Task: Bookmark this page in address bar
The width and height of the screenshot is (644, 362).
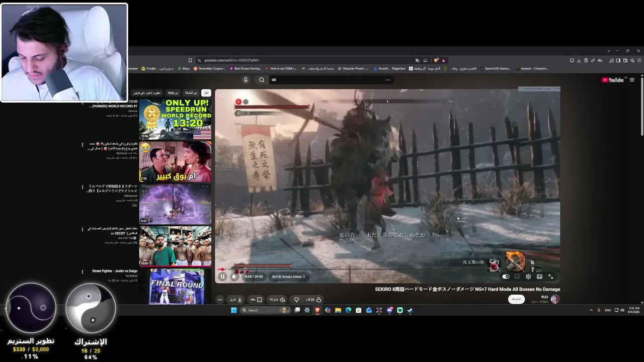Action: click(x=190, y=60)
